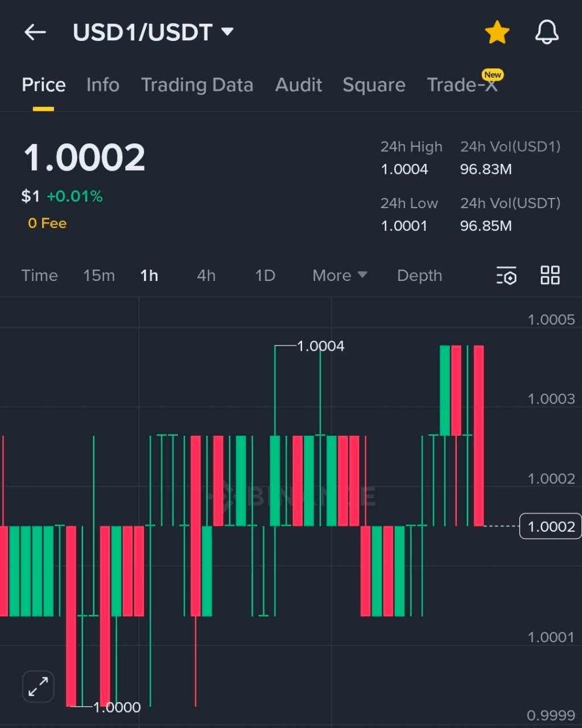Image resolution: width=582 pixels, height=728 pixels.
Task: Tap the 0 Fee label
Action: pyautogui.click(x=47, y=224)
